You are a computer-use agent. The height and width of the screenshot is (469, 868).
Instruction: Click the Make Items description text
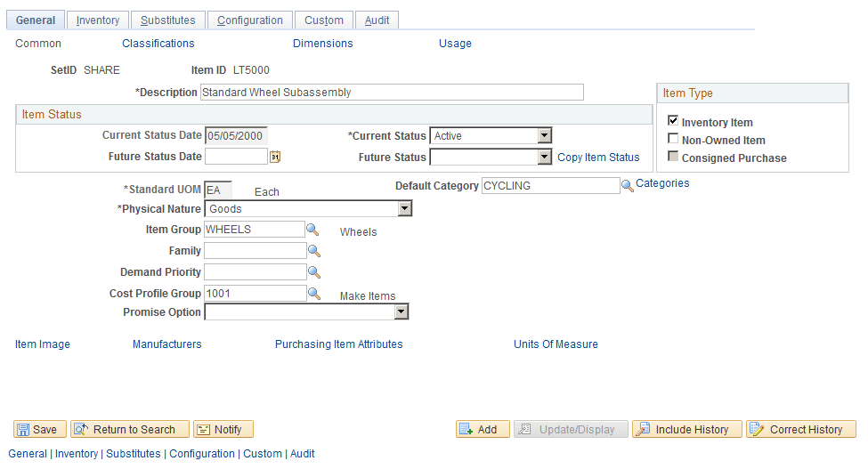click(x=368, y=296)
